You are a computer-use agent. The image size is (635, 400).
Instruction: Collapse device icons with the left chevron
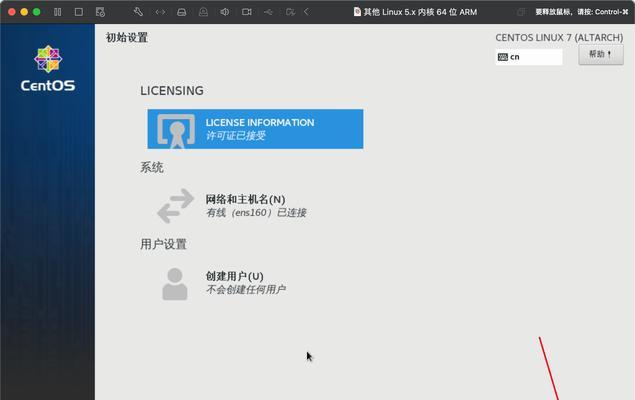coord(307,12)
